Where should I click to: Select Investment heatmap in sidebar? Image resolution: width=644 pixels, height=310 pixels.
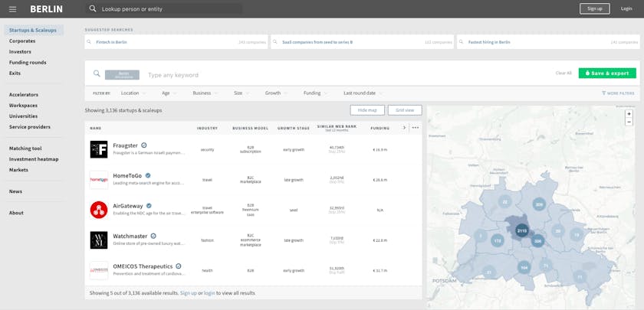coord(33,159)
